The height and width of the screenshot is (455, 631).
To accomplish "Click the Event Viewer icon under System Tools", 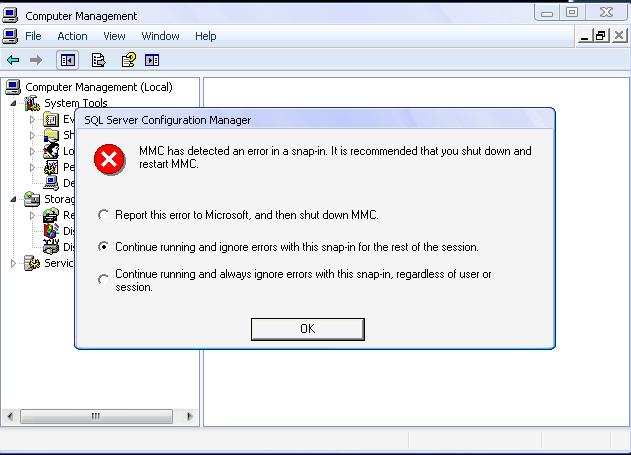I will click(51, 119).
